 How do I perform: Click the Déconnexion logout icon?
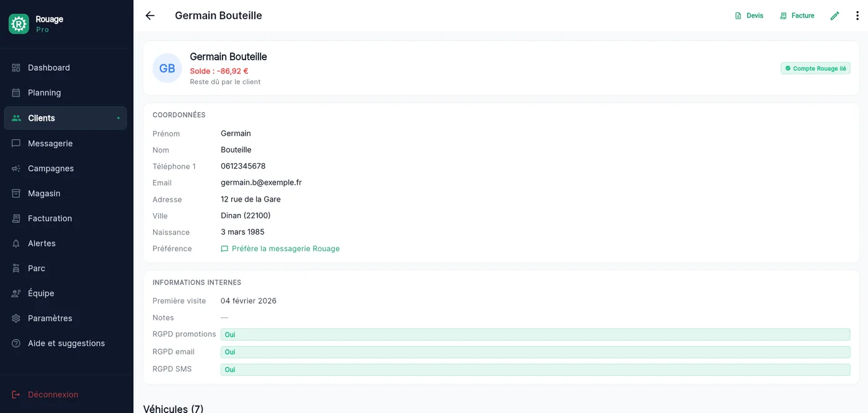coord(16,394)
